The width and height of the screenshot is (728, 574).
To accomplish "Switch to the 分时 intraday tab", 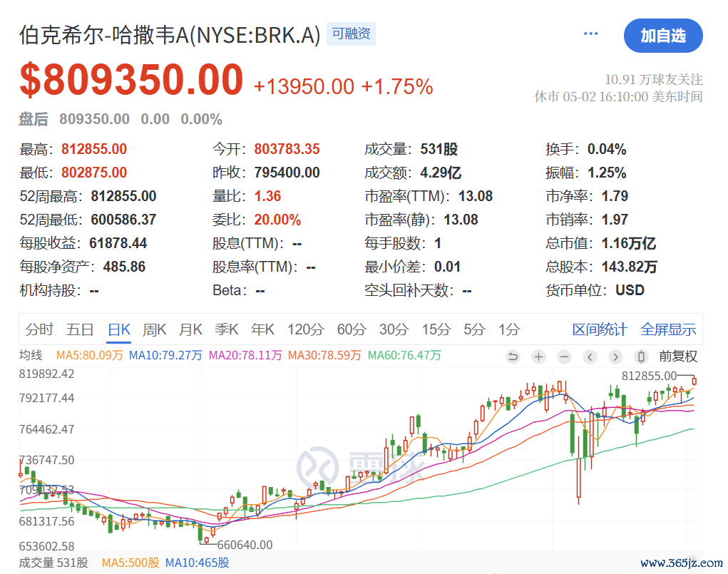I will (39, 329).
